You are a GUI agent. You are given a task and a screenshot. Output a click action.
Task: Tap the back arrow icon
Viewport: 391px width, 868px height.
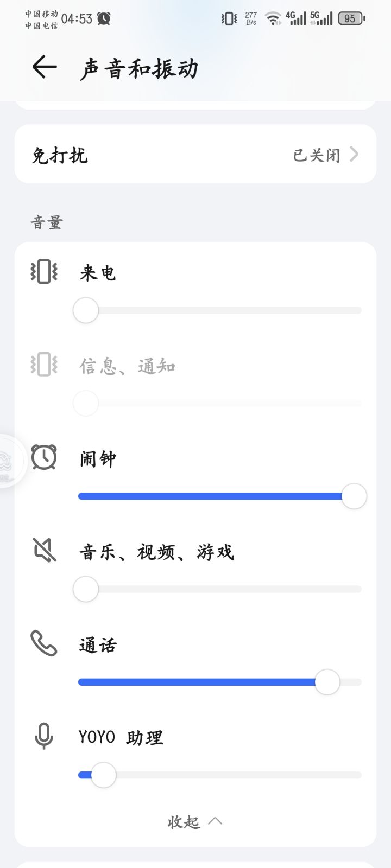(45, 67)
